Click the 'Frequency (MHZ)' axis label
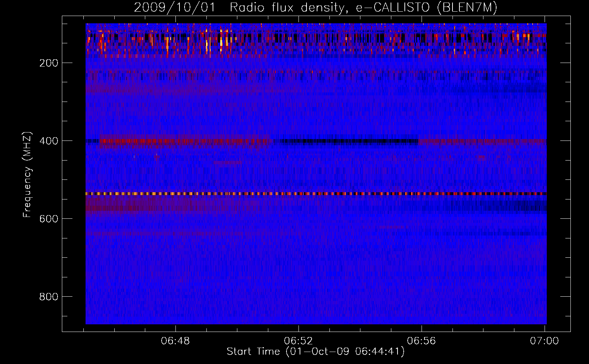 tap(27, 174)
